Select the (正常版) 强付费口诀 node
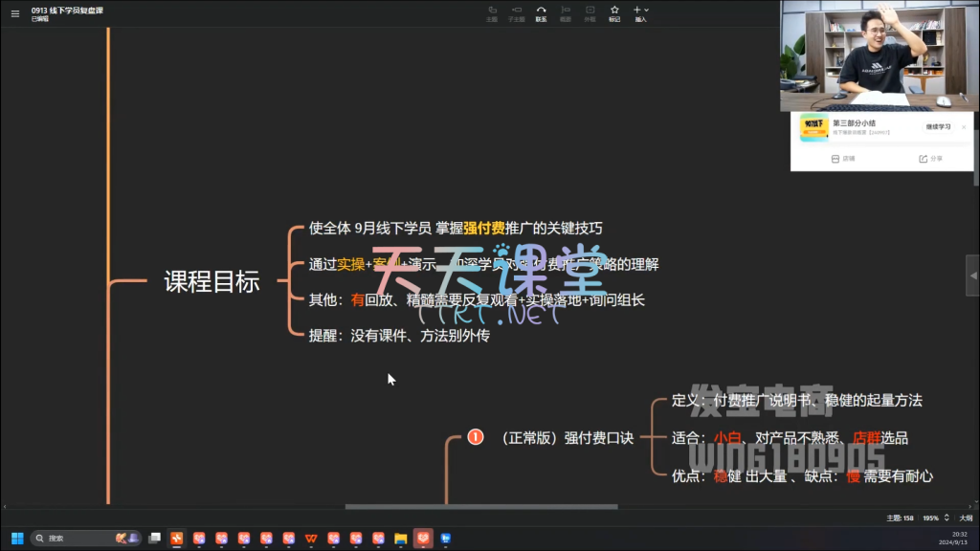980x551 pixels. [x=568, y=438]
